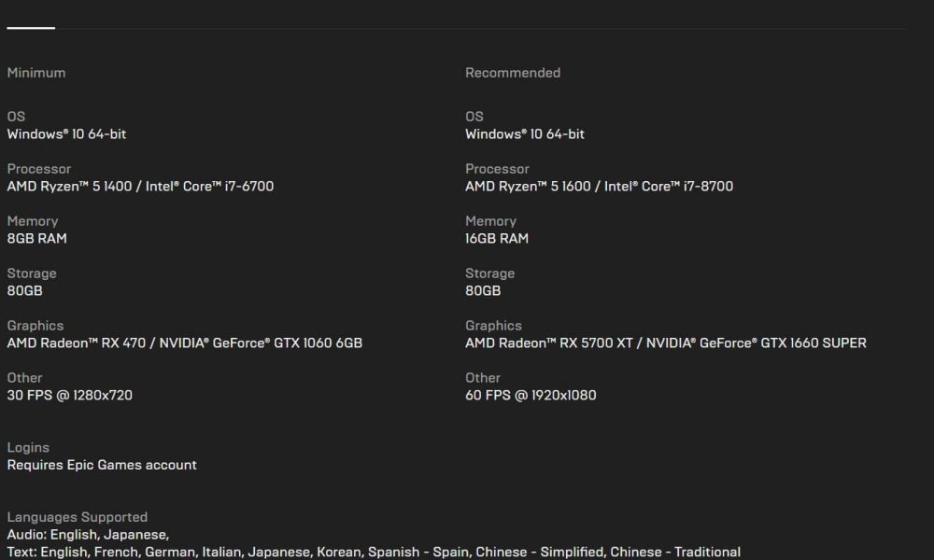Click the '30 FPS @ 1280x720' value
The width and height of the screenshot is (934, 560).
coord(70,395)
